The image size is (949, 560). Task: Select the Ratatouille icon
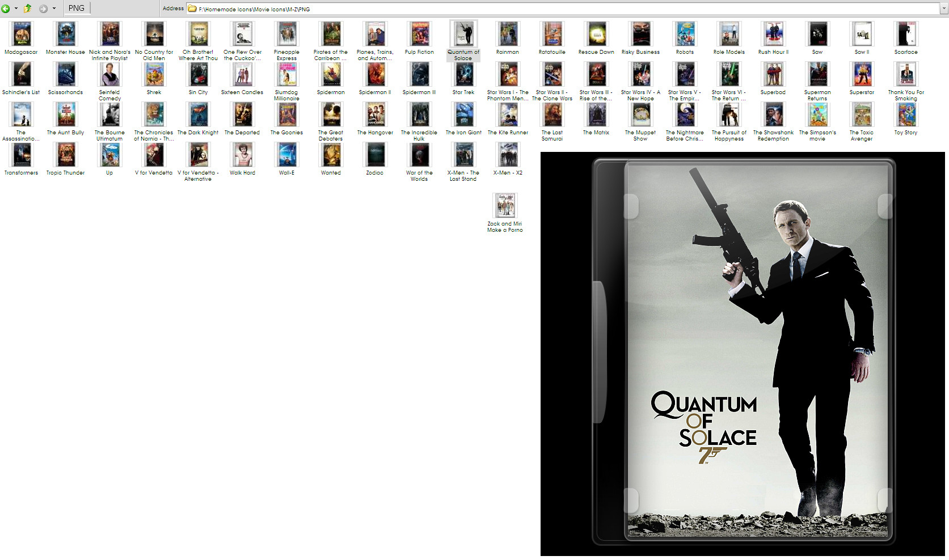[552, 34]
